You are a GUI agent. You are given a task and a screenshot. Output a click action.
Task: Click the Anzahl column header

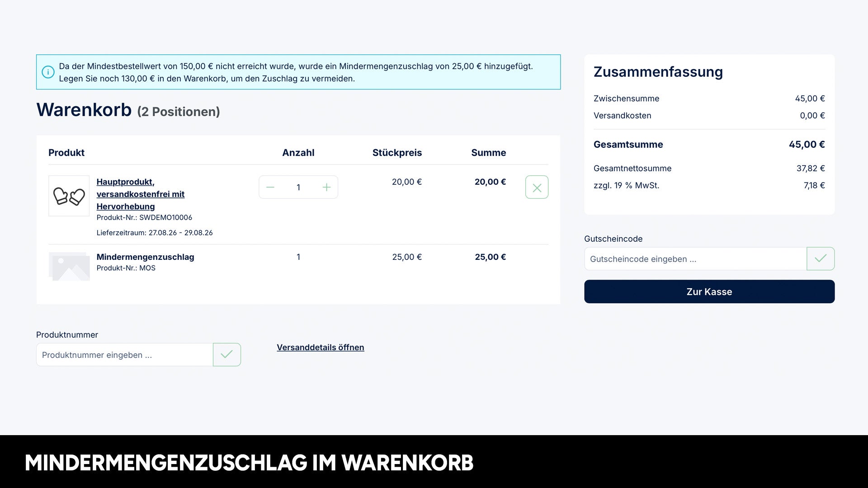(298, 153)
